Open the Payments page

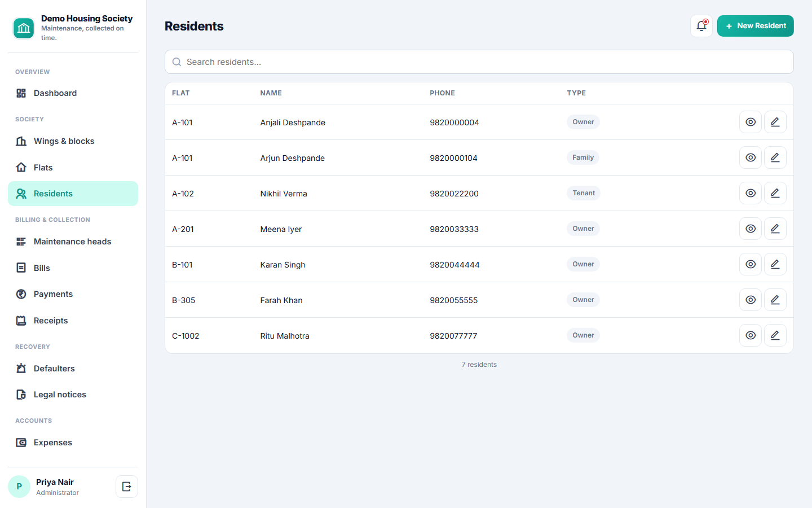73,294
